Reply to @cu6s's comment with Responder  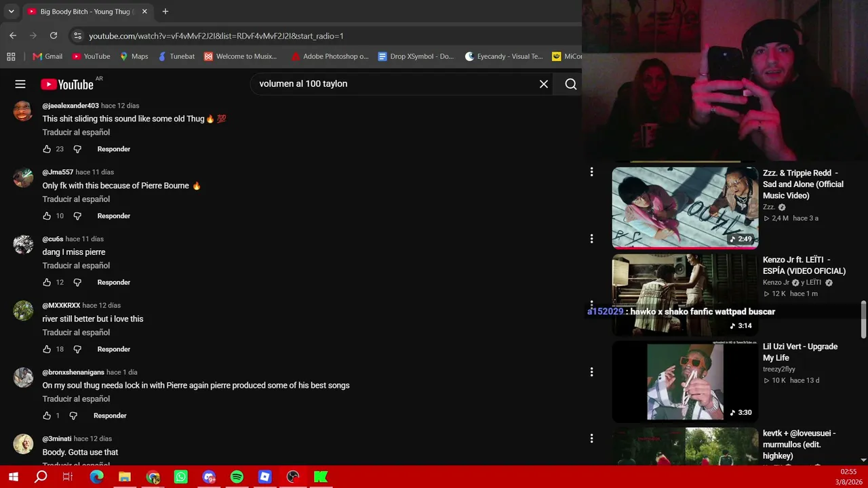(x=114, y=282)
